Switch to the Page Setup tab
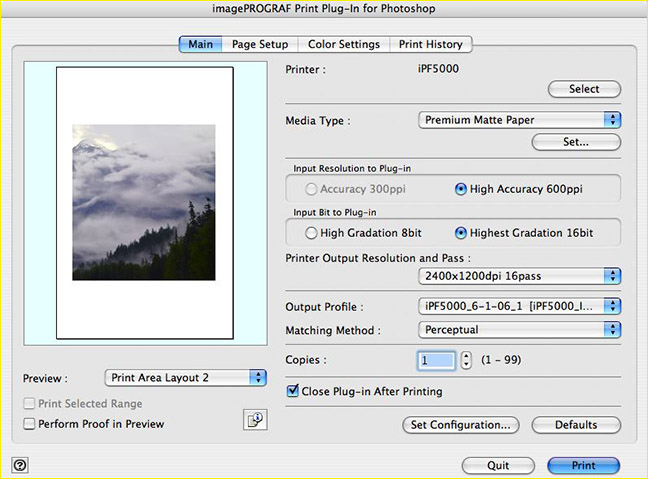 tap(259, 44)
